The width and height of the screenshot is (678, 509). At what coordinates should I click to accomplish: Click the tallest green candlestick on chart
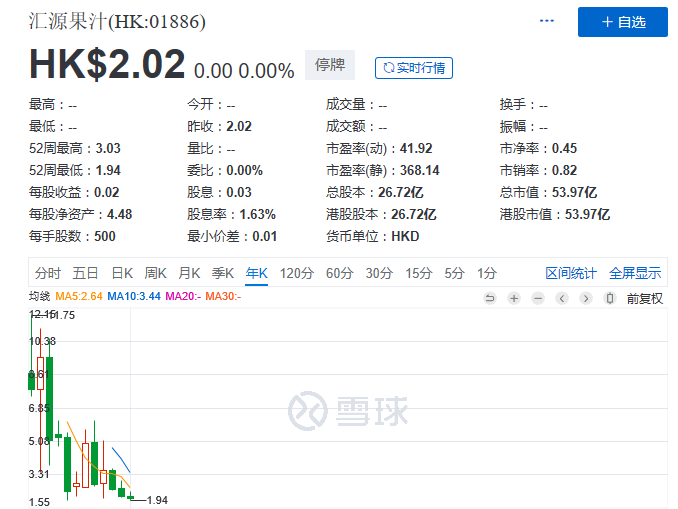(x=49, y=399)
